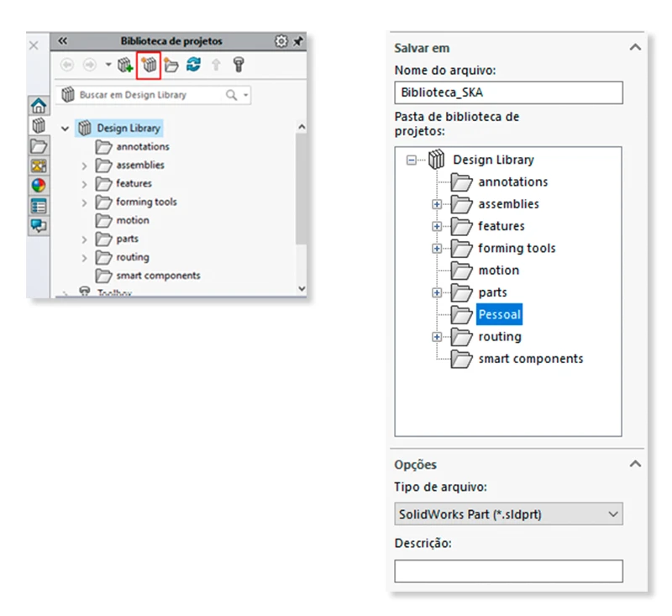The width and height of the screenshot is (672, 616).
Task: Collapse Design Library node in left tree
Action: point(66,129)
